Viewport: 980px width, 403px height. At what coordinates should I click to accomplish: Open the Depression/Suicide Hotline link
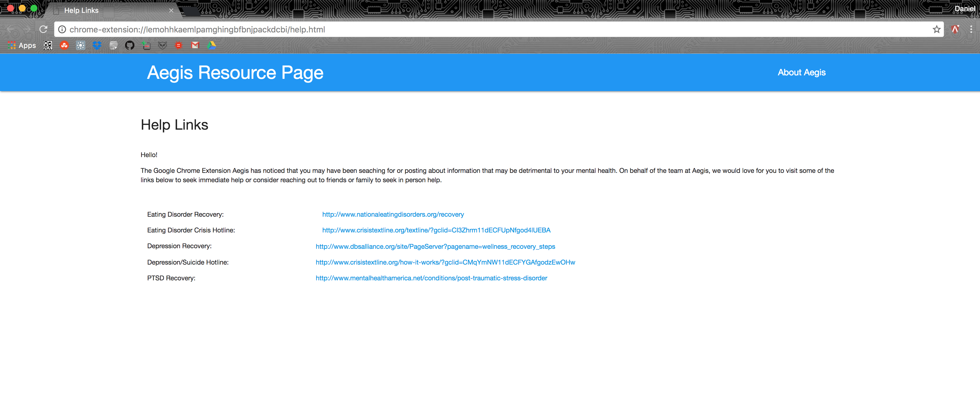[x=445, y=262]
